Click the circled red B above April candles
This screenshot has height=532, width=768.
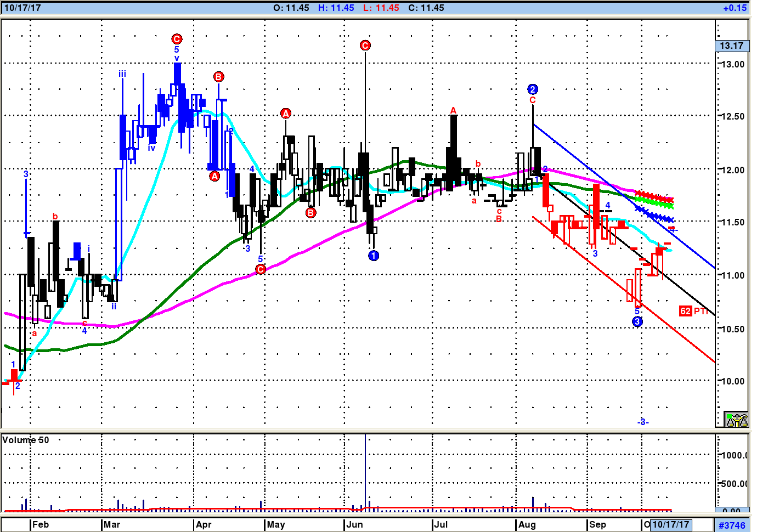(x=218, y=77)
